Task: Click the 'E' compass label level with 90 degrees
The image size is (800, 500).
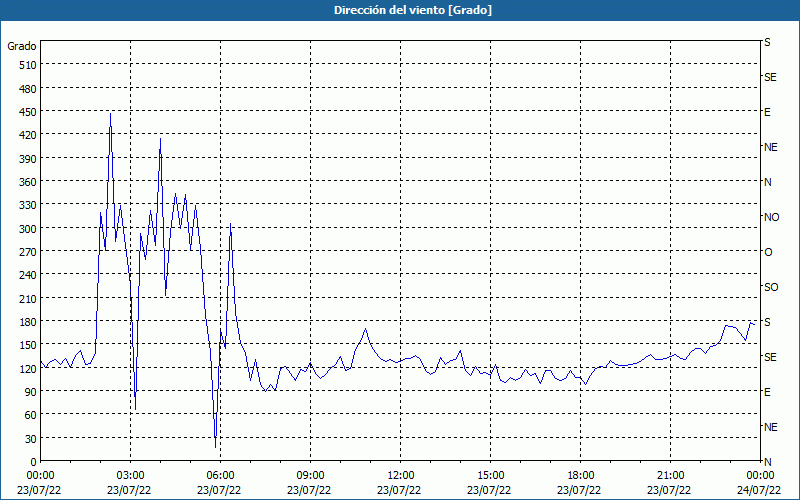Action: coord(767,392)
